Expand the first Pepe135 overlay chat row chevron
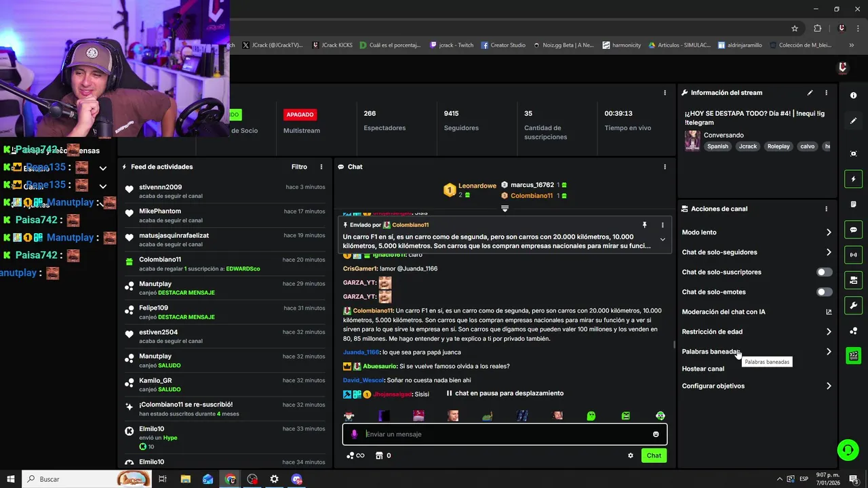 102,168
